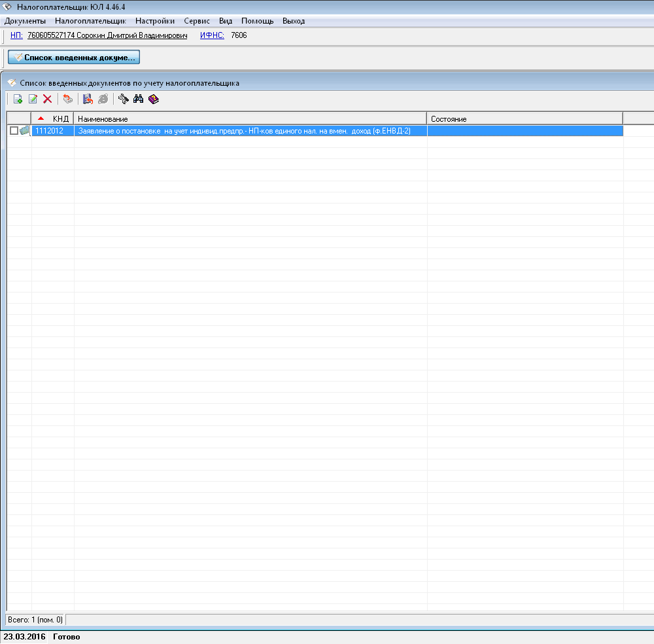Open the Документы menu
This screenshot has width=654, height=644.
click(x=25, y=21)
